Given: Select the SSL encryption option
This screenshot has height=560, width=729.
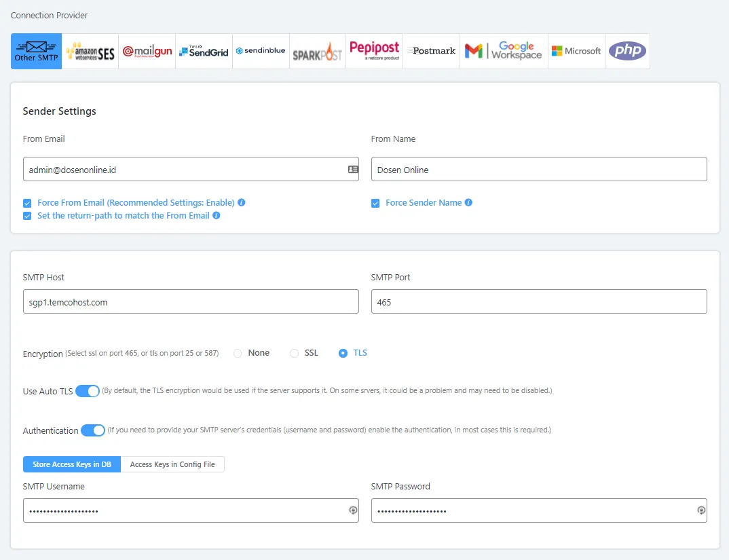Looking at the screenshot, I should coord(294,353).
